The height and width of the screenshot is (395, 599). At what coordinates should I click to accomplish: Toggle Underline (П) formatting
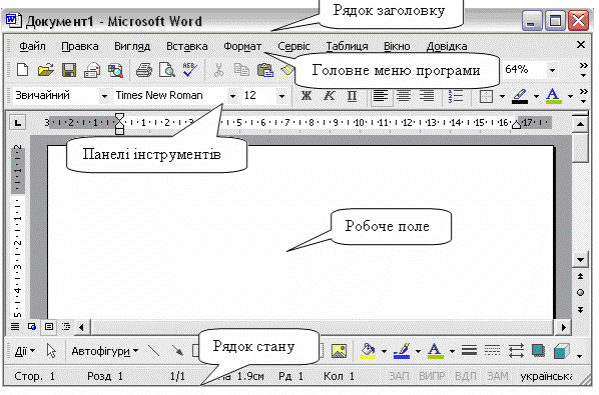click(x=352, y=96)
